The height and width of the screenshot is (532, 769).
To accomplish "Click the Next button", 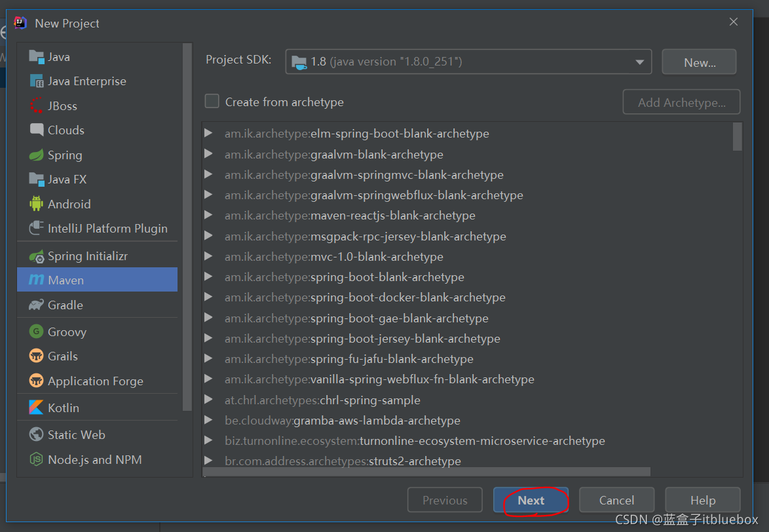I will pyautogui.click(x=531, y=500).
